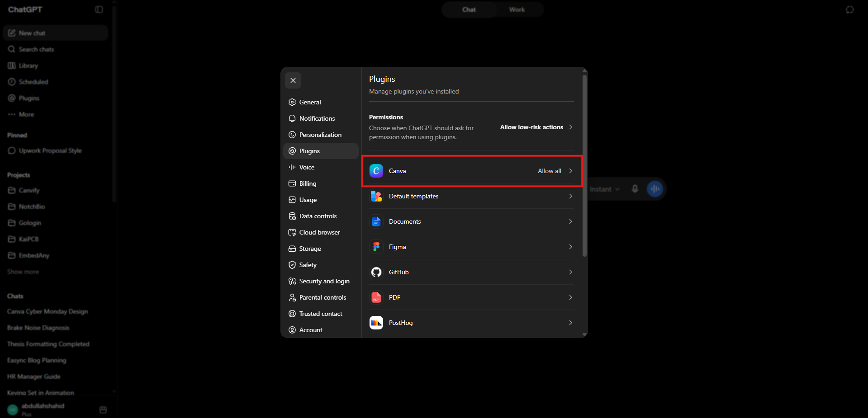Image resolution: width=868 pixels, height=418 pixels.
Task: Click the Documents plugin icon
Action: tap(376, 221)
